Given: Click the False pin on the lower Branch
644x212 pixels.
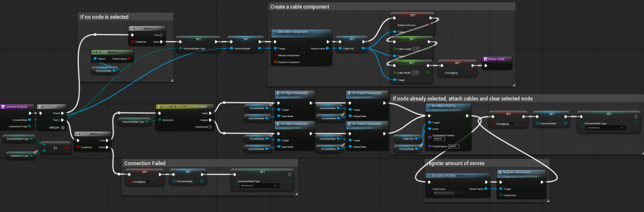Looking at the screenshot, I should click(x=107, y=147).
